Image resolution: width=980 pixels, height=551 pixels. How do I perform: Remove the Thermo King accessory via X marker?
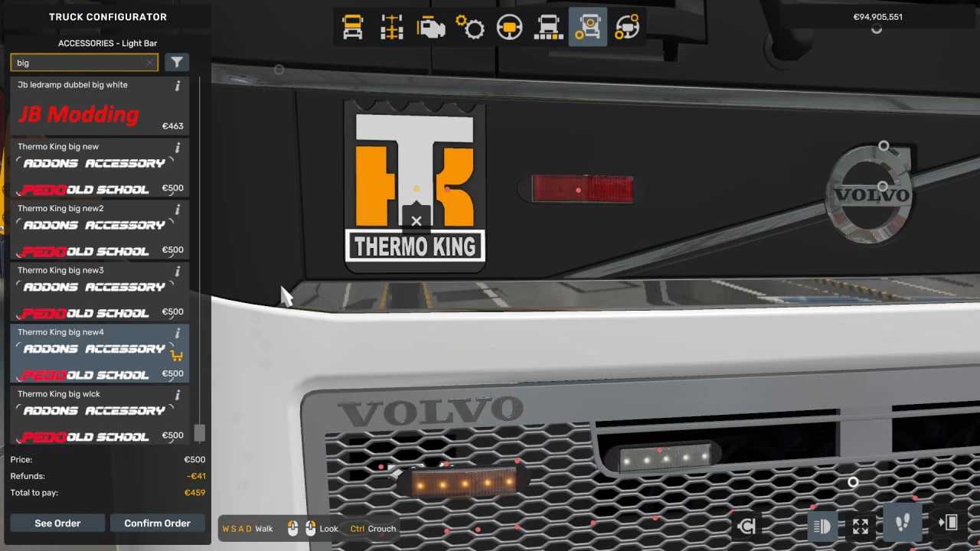[x=416, y=221]
